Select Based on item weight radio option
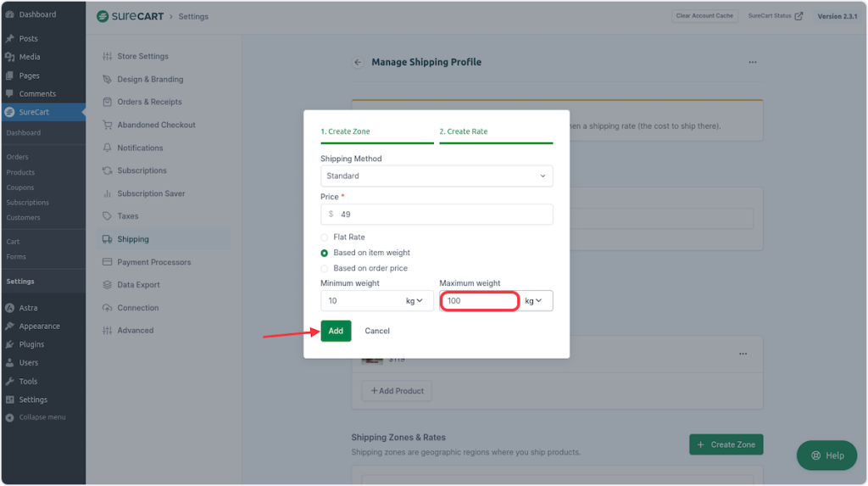The height and width of the screenshot is (486, 868). point(325,253)
